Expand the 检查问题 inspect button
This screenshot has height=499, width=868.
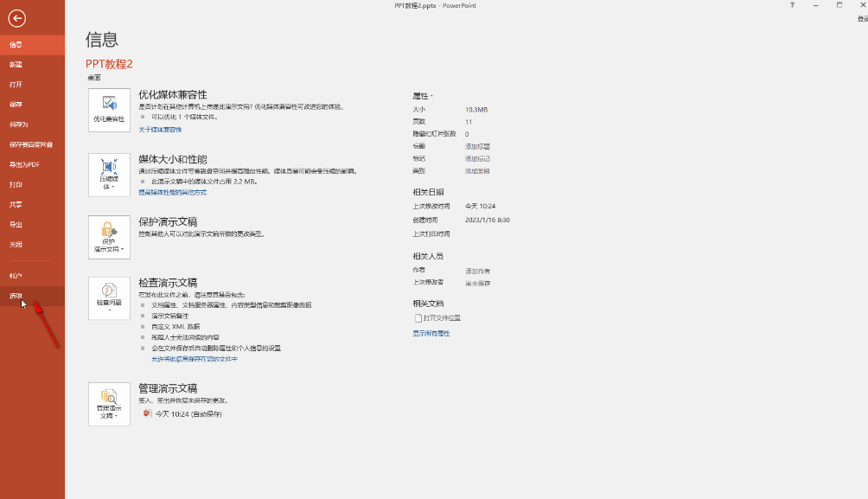click(109, 298)
